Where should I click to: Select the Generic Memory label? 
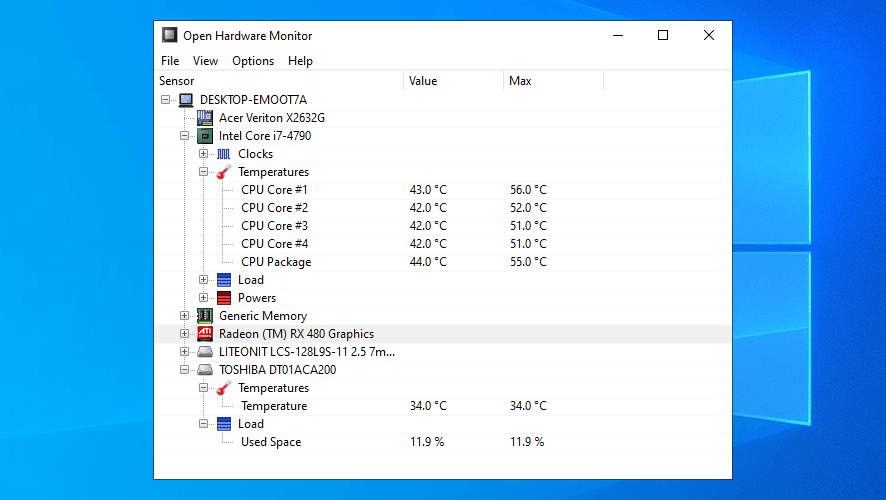263,316
